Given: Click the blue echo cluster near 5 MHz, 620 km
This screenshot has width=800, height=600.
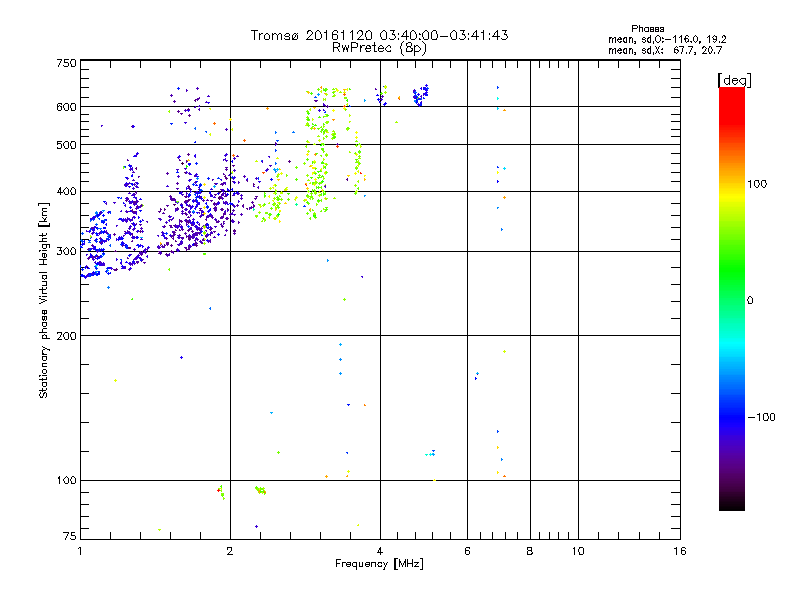Looking at the screenshot, I should [421, 95].
